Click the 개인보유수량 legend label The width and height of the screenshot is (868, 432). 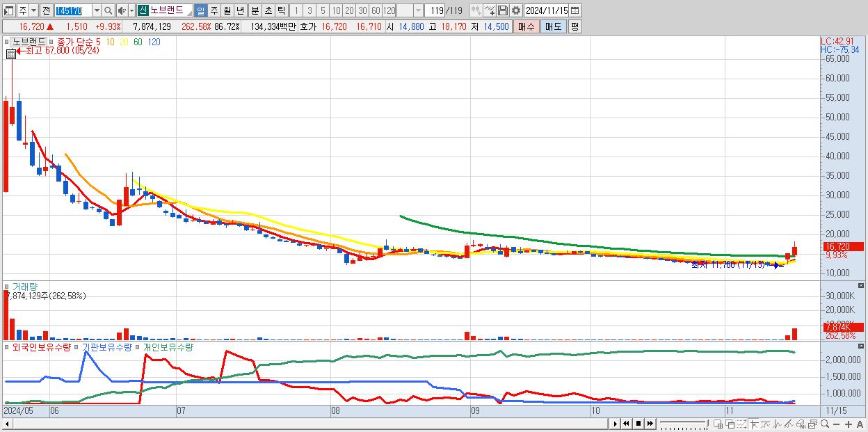click(168, 346)
